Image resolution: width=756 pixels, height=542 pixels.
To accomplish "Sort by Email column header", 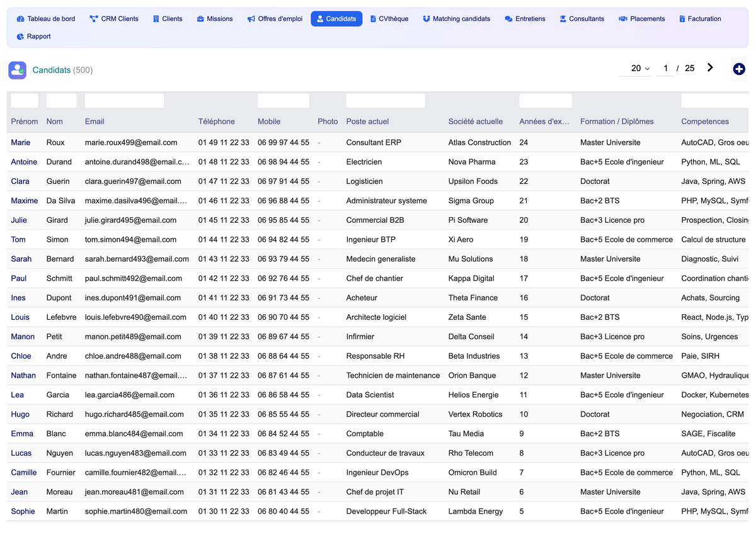I will tap(94, 121).
